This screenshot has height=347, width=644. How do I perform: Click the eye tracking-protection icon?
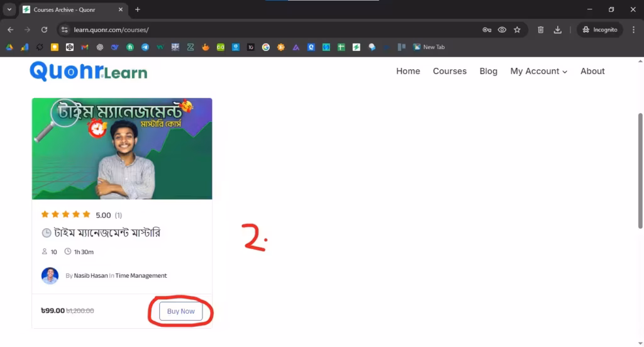point(502,30)
